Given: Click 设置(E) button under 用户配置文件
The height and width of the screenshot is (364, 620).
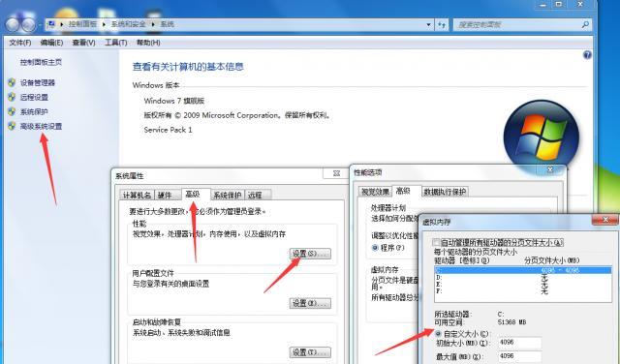Looking at the screenshot, I should [x=310, y=303].
